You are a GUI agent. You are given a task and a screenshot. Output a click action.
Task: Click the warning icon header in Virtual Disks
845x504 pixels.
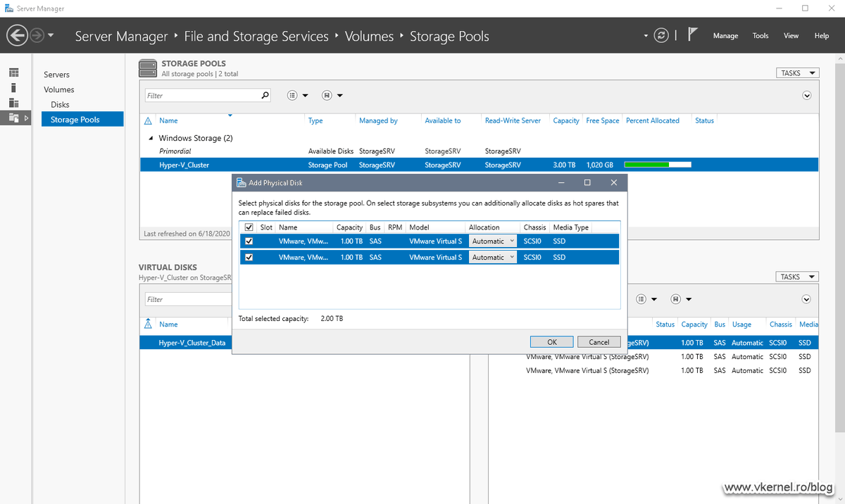pyautogui.click(x=148, y=325)
